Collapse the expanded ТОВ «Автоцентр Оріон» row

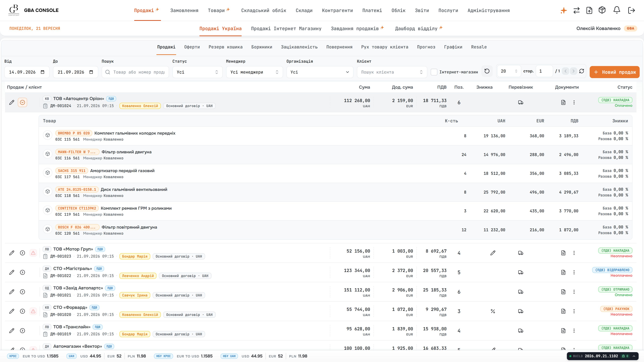tap(22, 102)
